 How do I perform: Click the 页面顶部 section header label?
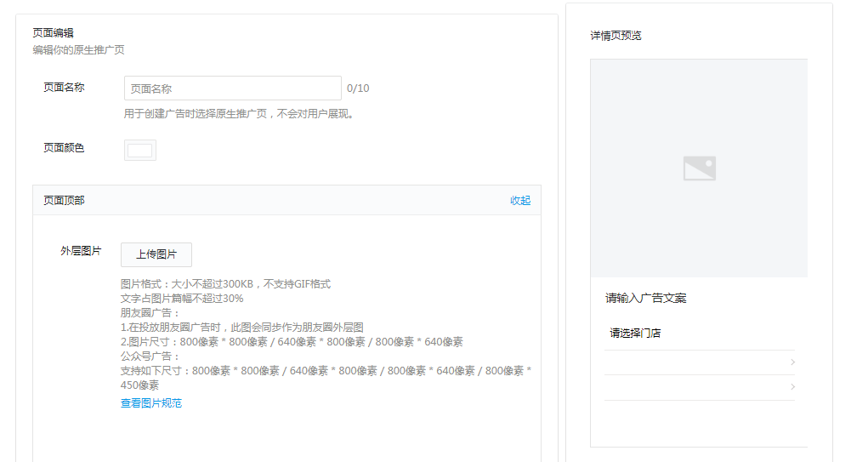tap(64, 201)
